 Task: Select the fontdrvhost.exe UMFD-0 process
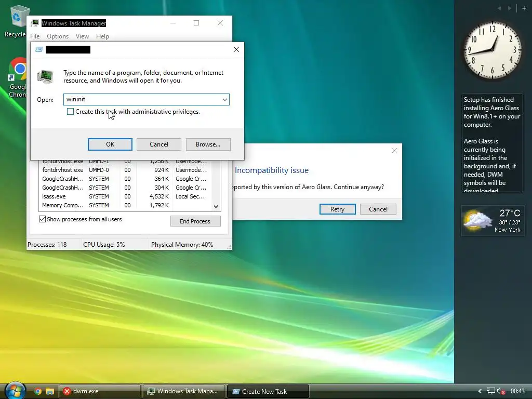coord(125,170)
